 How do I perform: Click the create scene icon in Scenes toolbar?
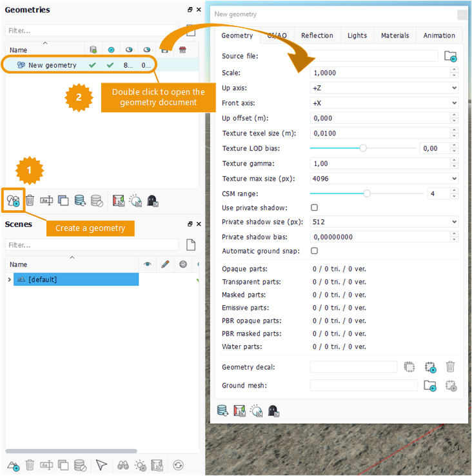coord(13,465)
